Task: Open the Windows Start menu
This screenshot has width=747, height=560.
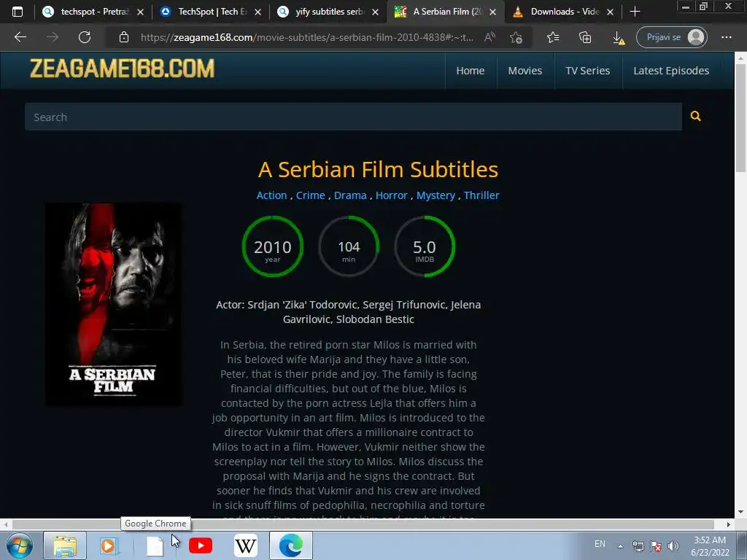Action: (20, 545)
